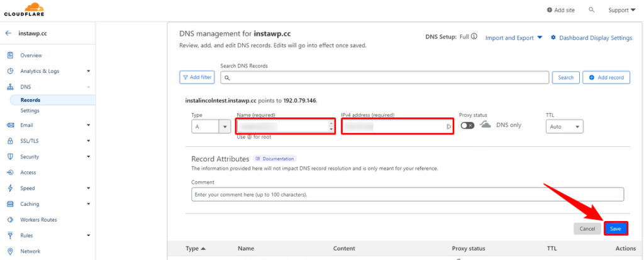Click the Speed lightning bolt icon
Screen dimensions: 644x260
[x=11, y=188]
